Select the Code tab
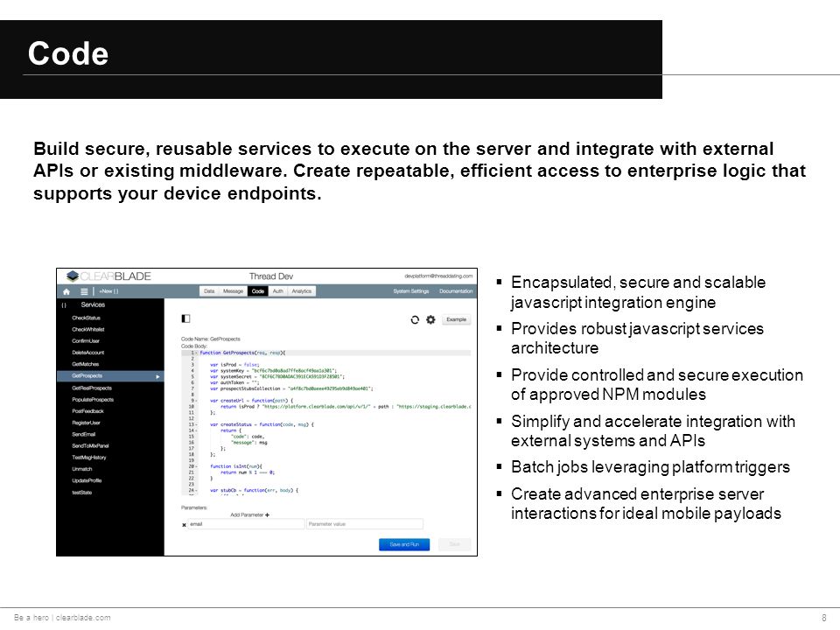 point(258,290)
